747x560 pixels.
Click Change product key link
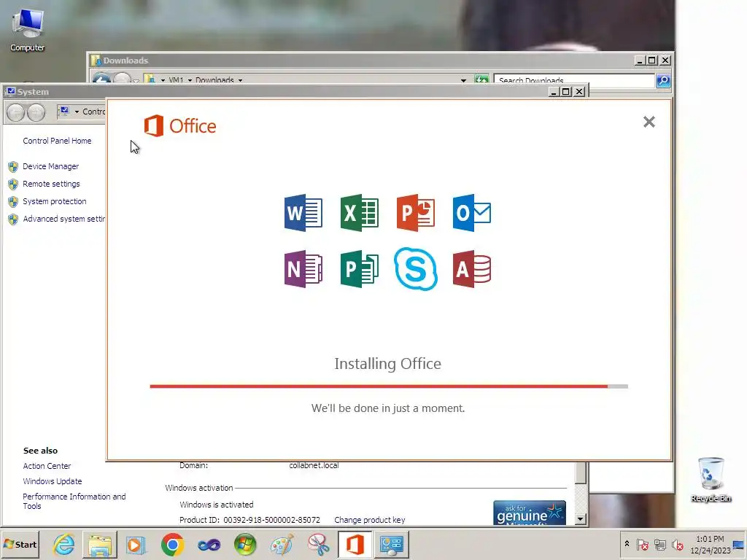click(x=370, y=520)
